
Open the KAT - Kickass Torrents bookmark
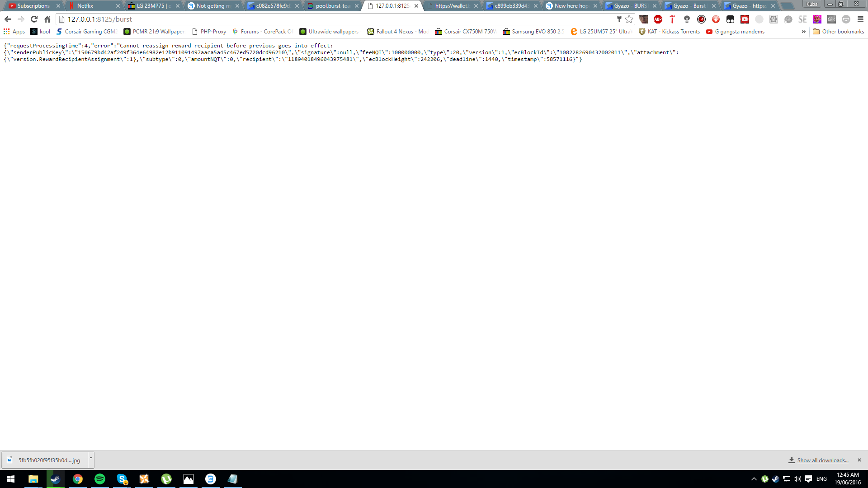click(669, 32)
